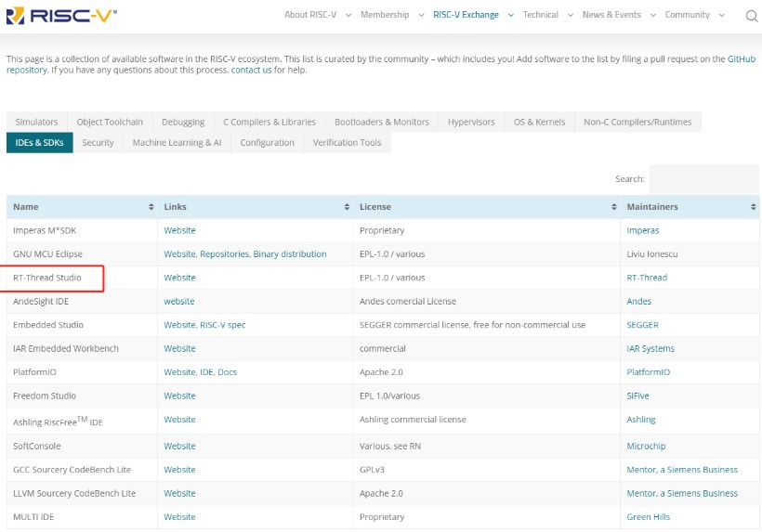Open RISC-V spec link for Embedded Studio
The height and width of the screenshot is (532, 762).
point(223,325)
